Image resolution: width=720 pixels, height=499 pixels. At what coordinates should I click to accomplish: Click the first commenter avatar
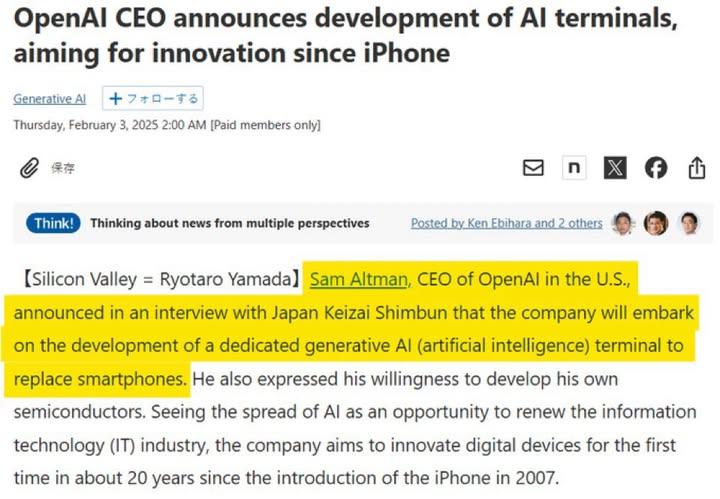623,223
